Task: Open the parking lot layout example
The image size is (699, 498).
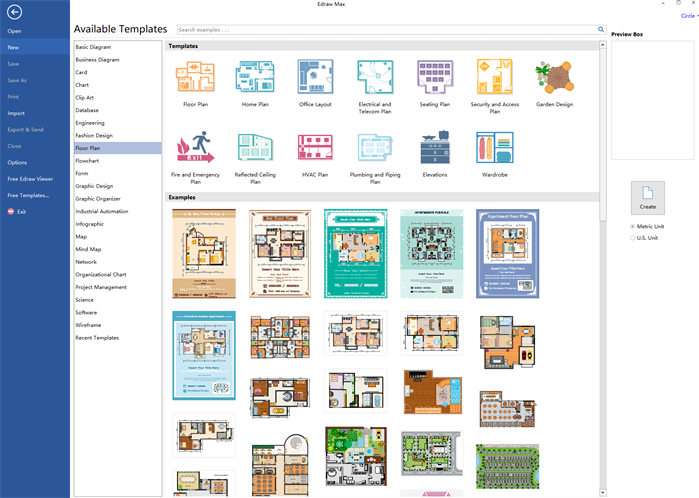Action: pos(507,466)
